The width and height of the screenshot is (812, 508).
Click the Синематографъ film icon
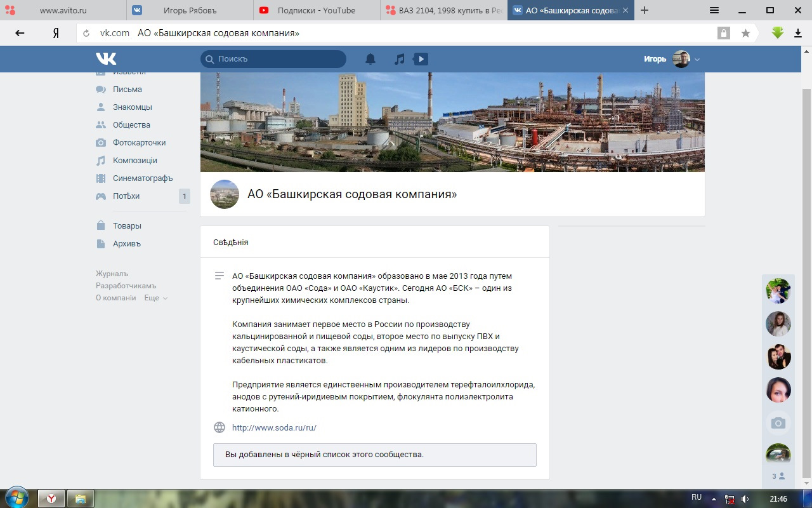pyautogui.click(x=101, y=178)
